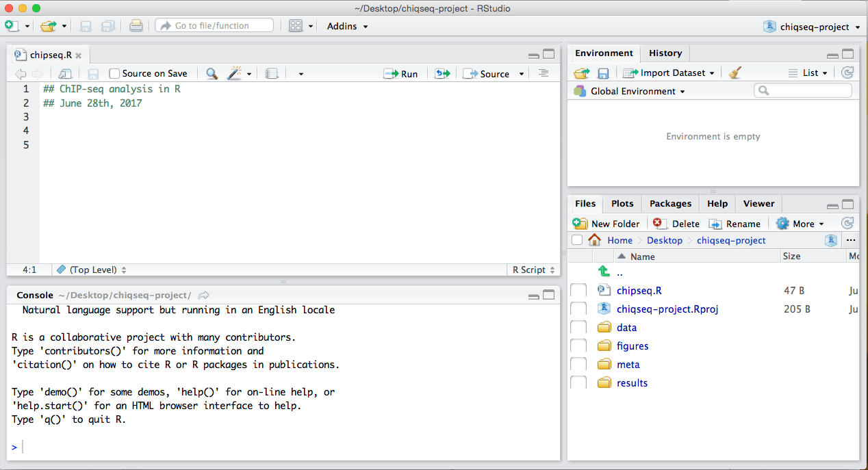Expand the recent files dropdown arrow
The image size is (868, 470).
[x=64, y=27]
